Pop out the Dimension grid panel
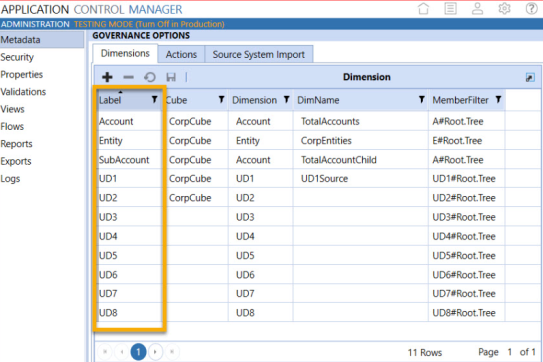This screenshot has width=543, height=362. tap(530, 77)
